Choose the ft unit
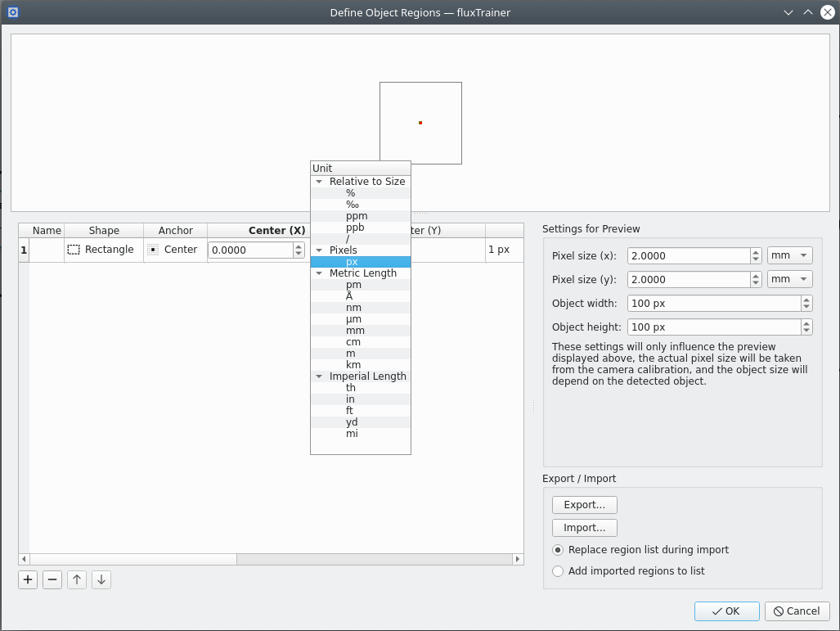The width and height of the screenshot is (840, 631). [361, 411]
